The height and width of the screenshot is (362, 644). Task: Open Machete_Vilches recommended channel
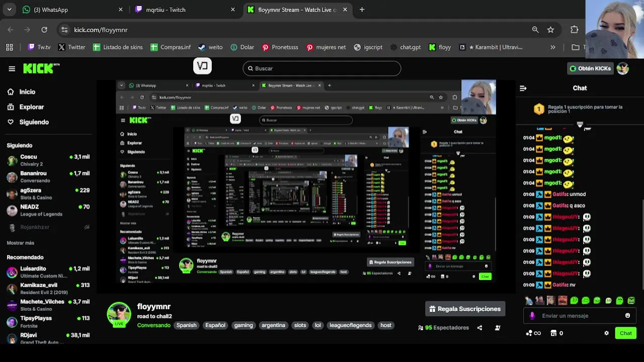click(48, 305)
